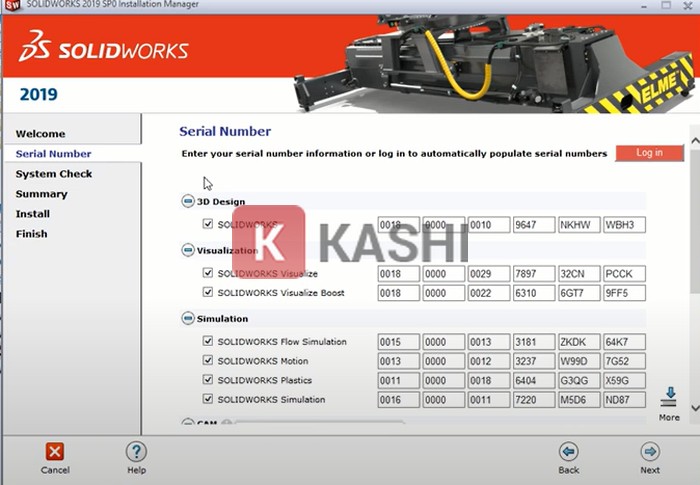Collapse the Visualization section
The image size is (700, 485).
(187, 250)
